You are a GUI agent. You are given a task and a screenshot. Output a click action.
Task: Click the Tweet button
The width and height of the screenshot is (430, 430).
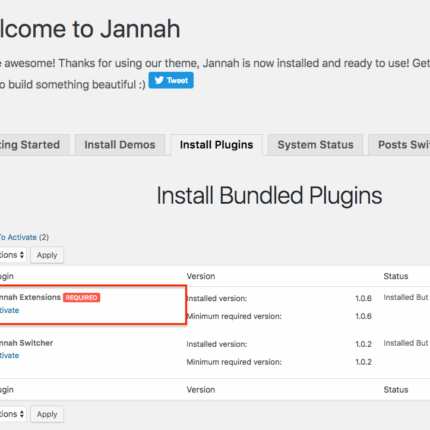coord(171,80)
